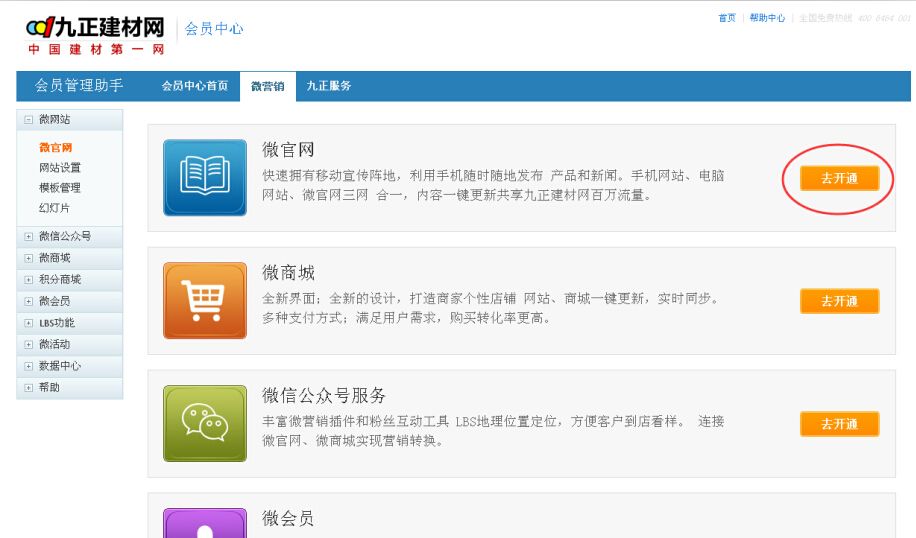The height and width of the screenshot is (538, 916).
Task: Open 模板管理 in the sidebar
Action: click(60, 188)
